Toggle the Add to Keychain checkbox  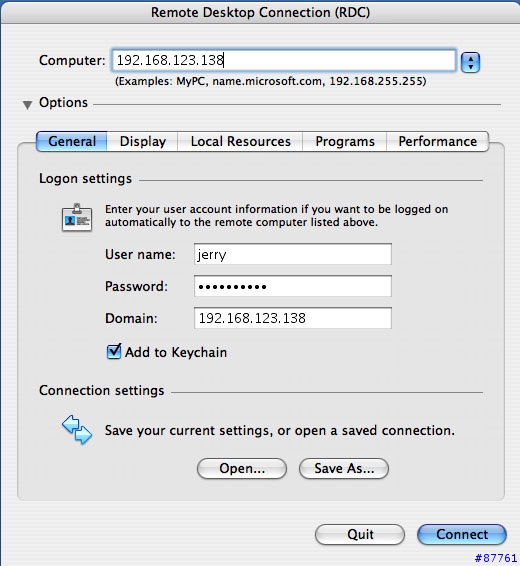pyautogui.click(x=114, y=352)
